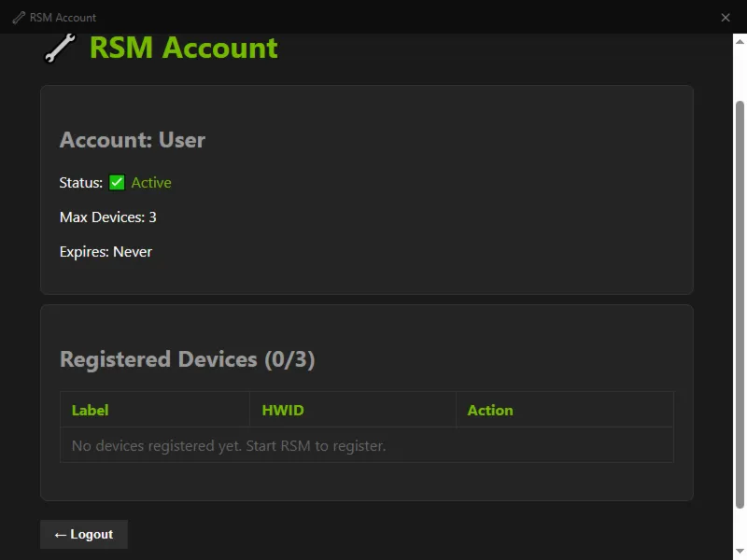Viewport: 747px width, 560px height.
Task: Close the RSM Account window
Action: tap(726, 18)
